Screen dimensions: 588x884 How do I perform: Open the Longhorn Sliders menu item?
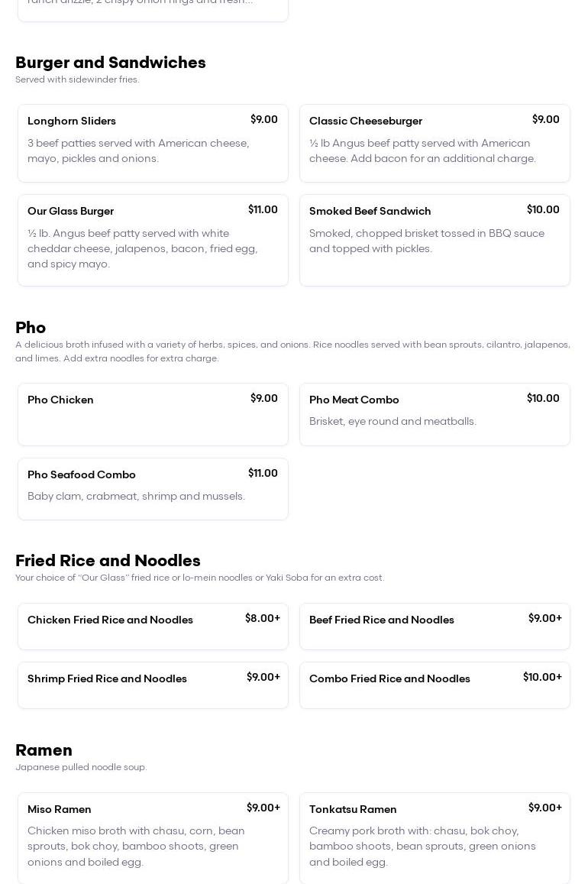pos(153,143)
